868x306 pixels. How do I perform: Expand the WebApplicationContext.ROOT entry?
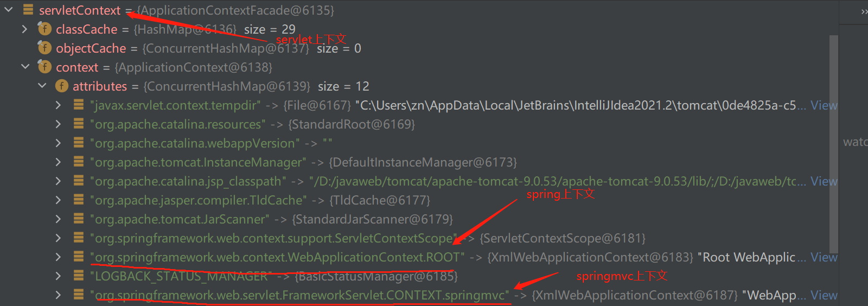58,257
